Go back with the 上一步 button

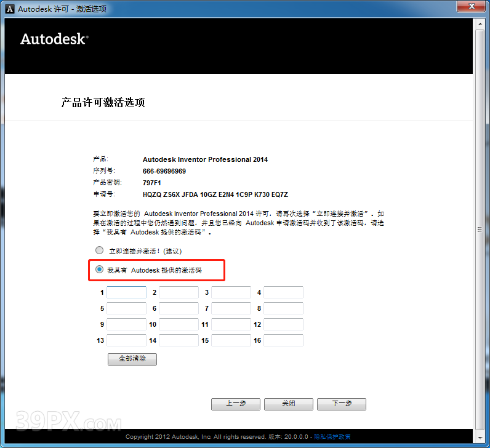click(236, 404)
